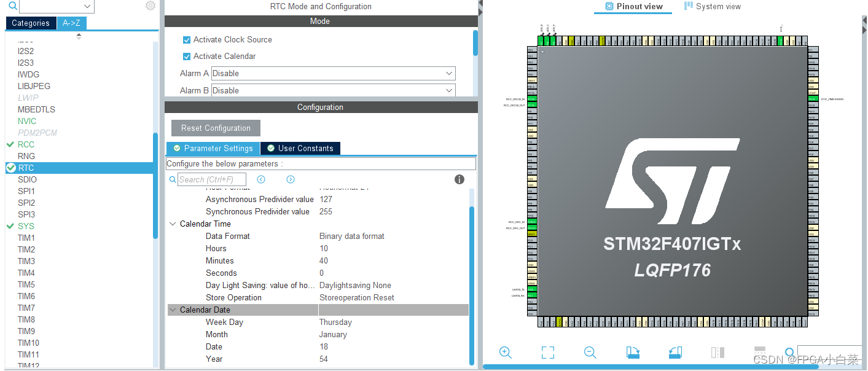Zoom in on the chip pinout
868x371 pixels.
(505, 353)
